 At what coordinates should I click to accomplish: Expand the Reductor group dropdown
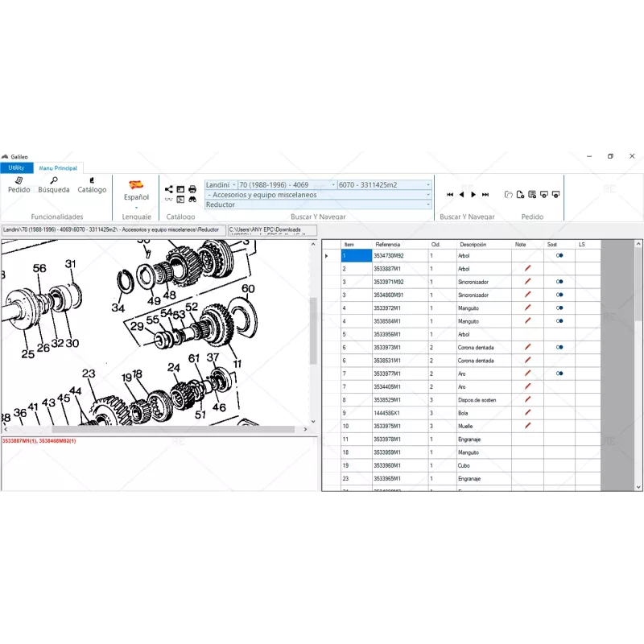coord(427,204)
